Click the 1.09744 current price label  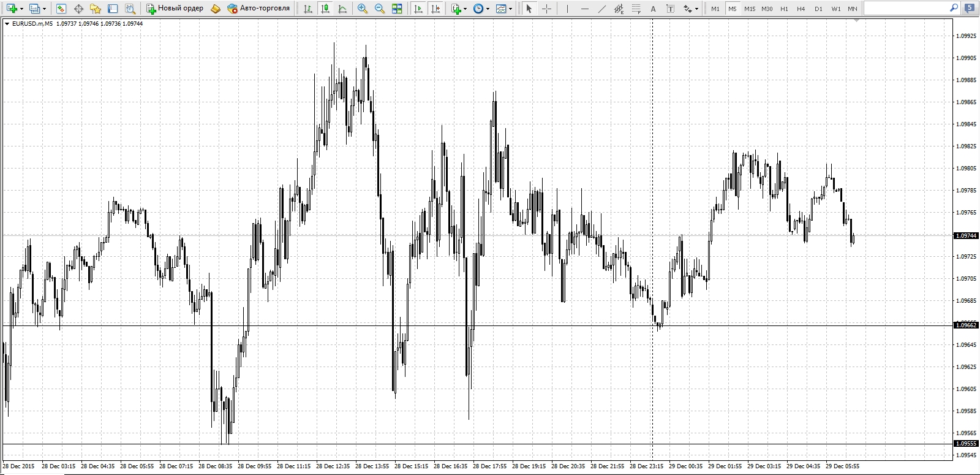point(966,236)
